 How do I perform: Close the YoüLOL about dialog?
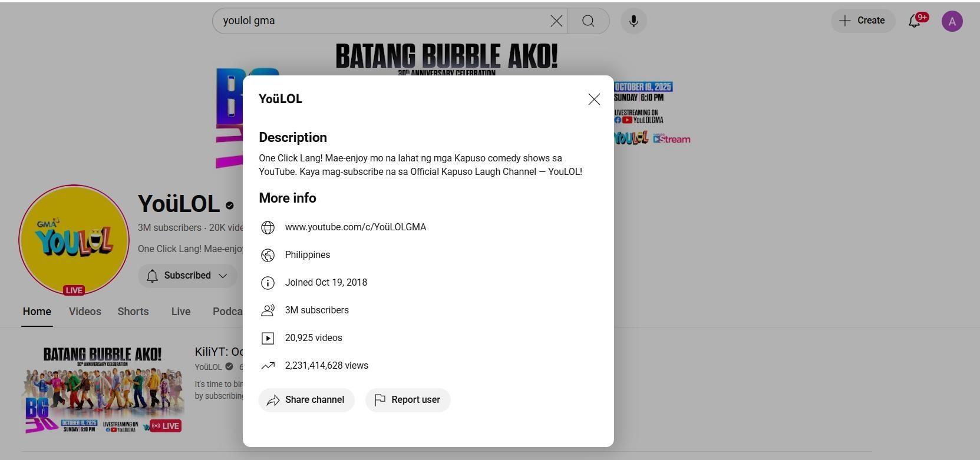594,100
